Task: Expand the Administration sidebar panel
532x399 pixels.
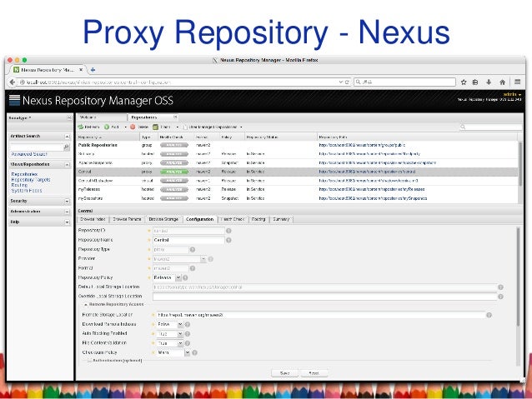Action: tap(67, 212)
